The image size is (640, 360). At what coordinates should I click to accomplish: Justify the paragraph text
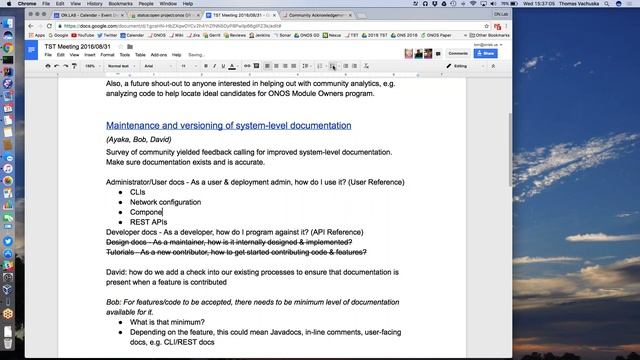click(x=293, y=66)
